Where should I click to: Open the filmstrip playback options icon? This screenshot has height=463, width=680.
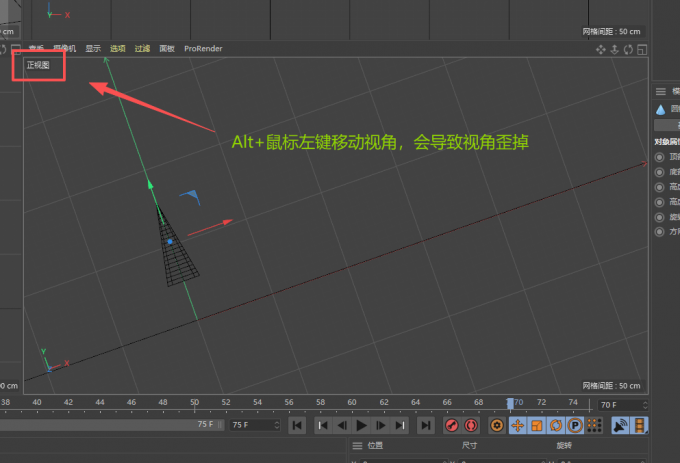pyautogui.click(x=640, y=425)
